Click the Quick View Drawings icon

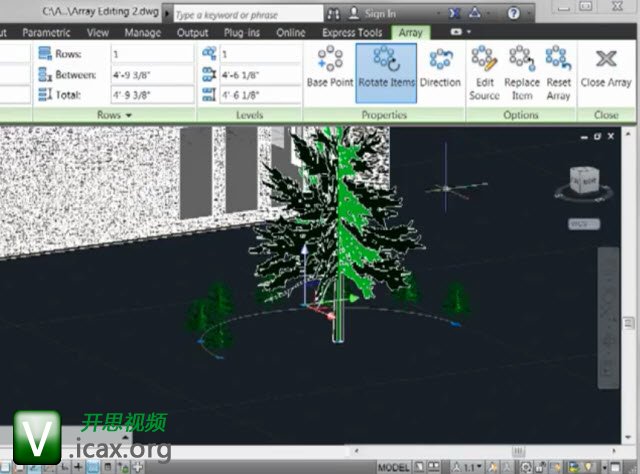pyautogui.click(x=433, y=467)
